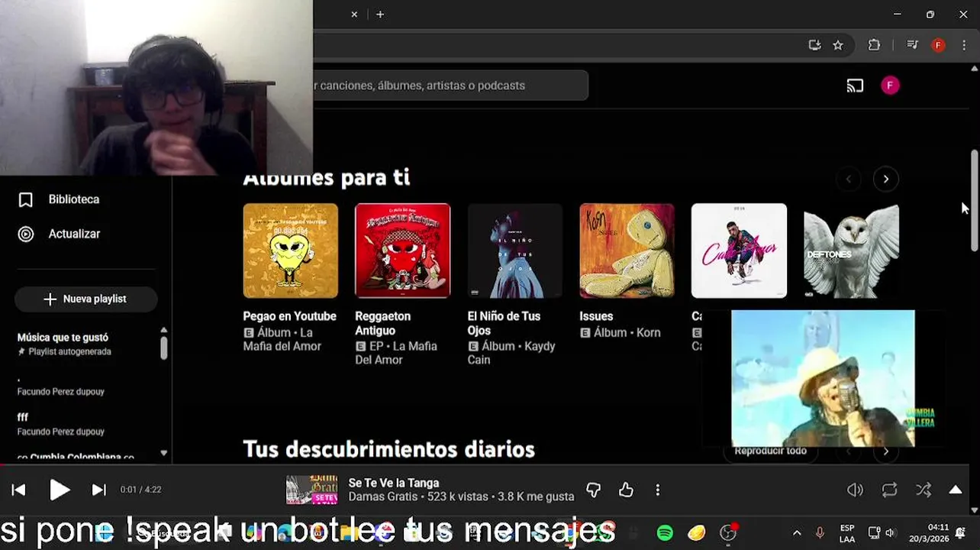Open ESP LAA language selector

[x=847, y=533]
